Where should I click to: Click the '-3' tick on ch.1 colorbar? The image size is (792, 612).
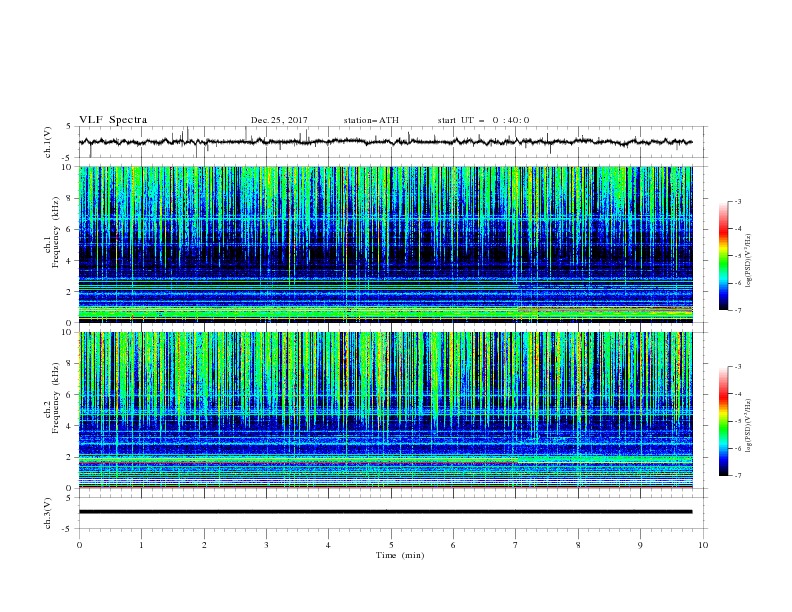pos(737,201)
